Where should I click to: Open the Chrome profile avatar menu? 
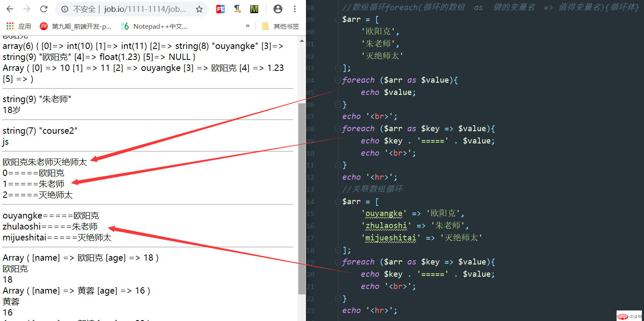click(x=278, y=9)
